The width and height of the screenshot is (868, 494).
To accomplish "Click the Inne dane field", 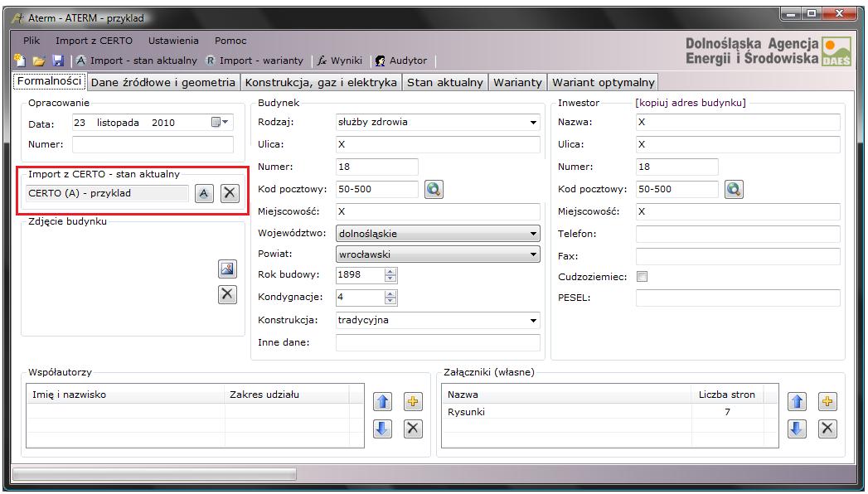I will tap(438, 342).
